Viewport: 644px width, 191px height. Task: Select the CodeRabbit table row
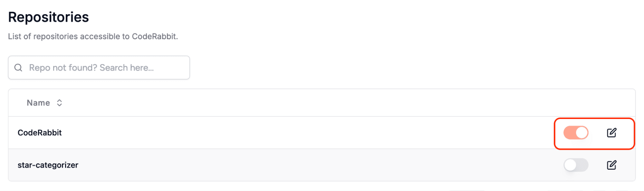(x=290, y=133)
